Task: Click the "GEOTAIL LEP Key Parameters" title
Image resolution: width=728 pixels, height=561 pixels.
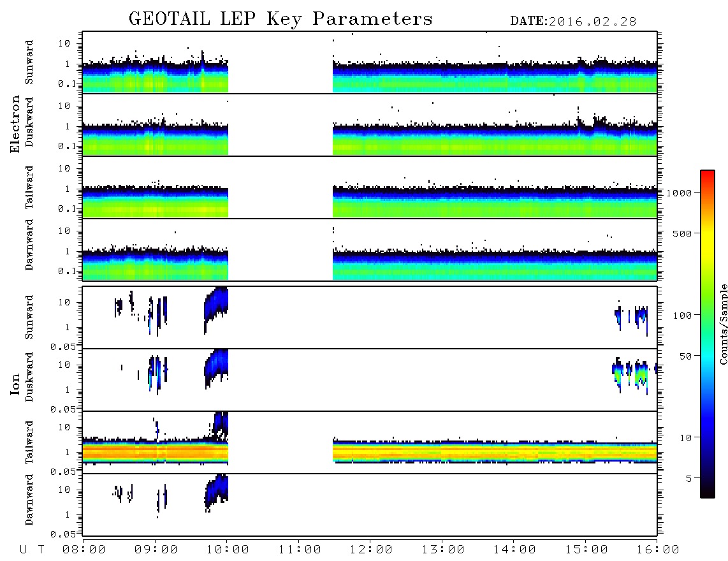Action: pyautogui.click(x=280, y=19)
